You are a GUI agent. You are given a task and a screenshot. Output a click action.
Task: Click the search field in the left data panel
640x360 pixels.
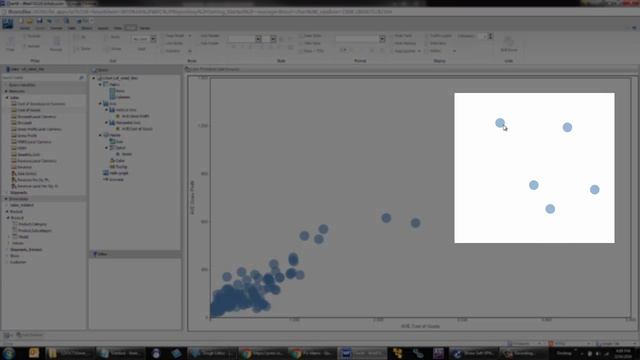click(40, 78)
